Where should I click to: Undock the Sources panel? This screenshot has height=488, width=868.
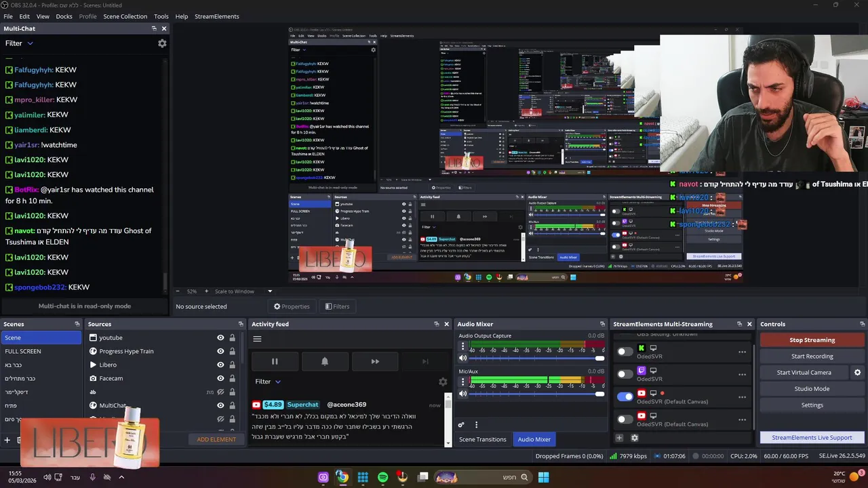point(241,324)
